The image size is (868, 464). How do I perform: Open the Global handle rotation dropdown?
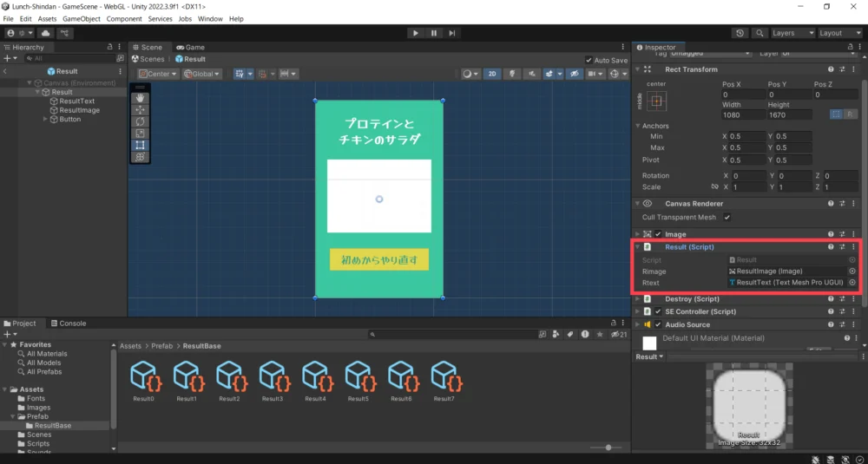[202, 74]
